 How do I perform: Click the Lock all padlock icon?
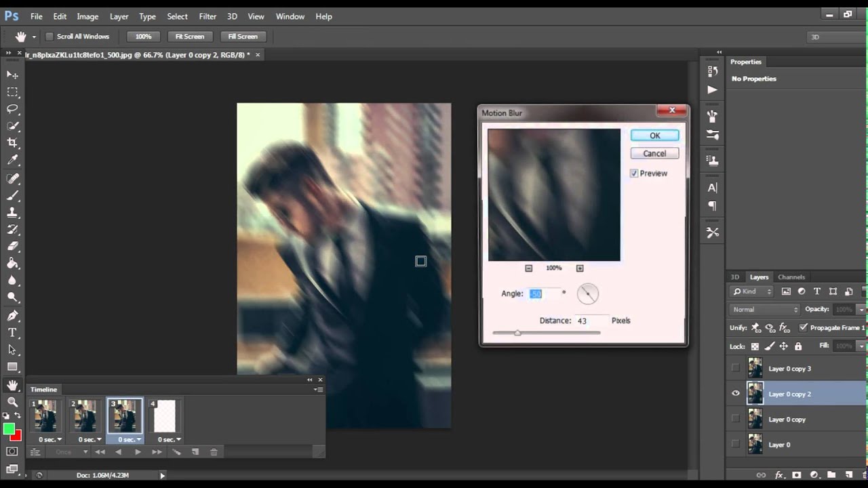pyautogui.click(x=798, y=346)
